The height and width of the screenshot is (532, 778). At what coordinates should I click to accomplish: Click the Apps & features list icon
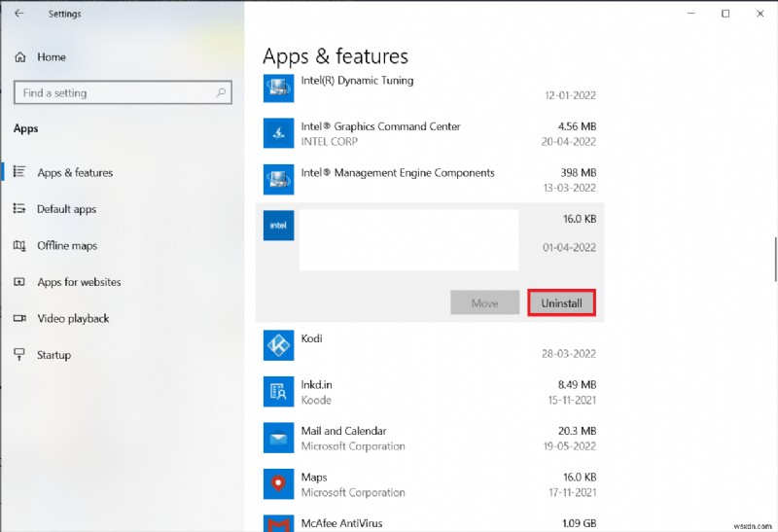click(x=19, y=172)
